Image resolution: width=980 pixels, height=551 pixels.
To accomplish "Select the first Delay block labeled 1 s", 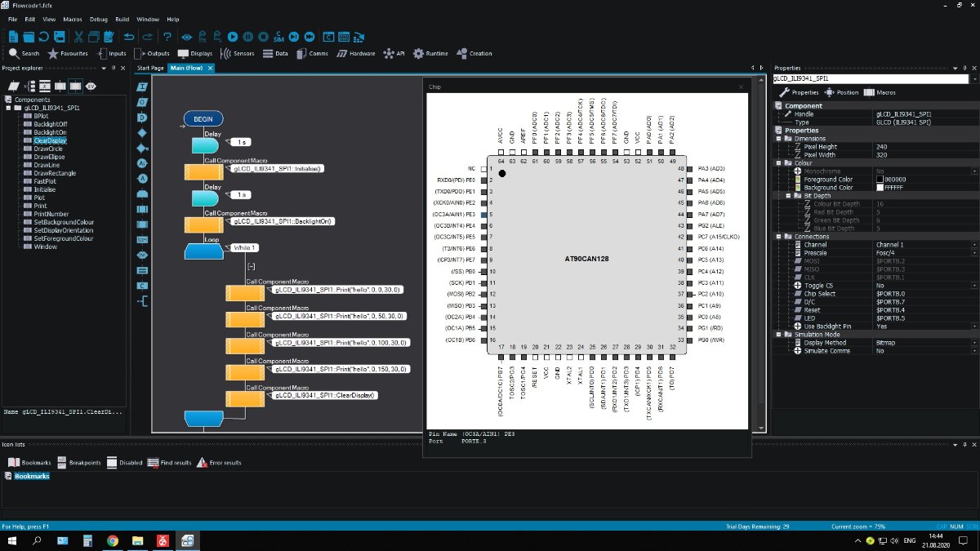I will (x=205, y=144).
